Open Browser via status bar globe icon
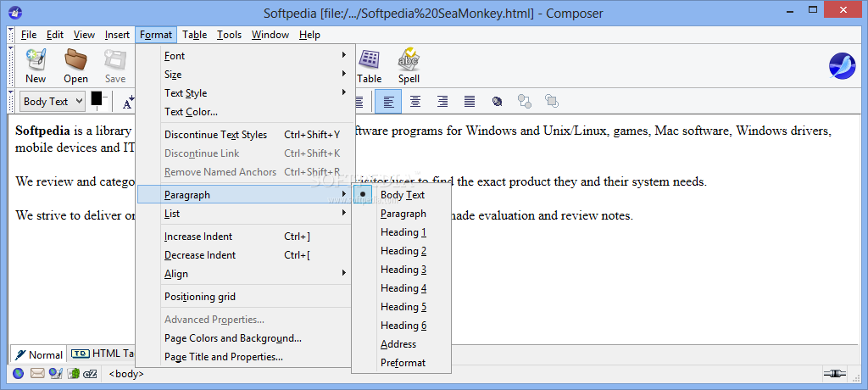This screenshot has height=390, width=868. point(19,374)
